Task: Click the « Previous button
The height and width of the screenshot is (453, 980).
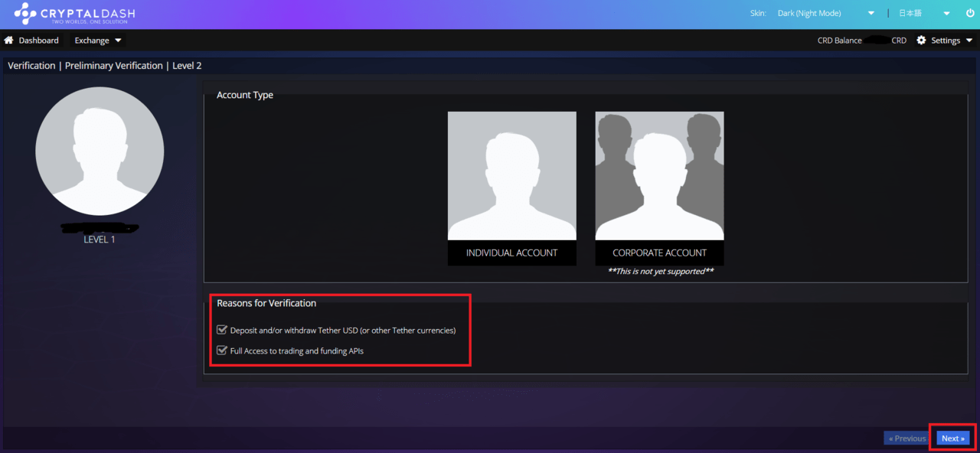Action: point(906,438)
